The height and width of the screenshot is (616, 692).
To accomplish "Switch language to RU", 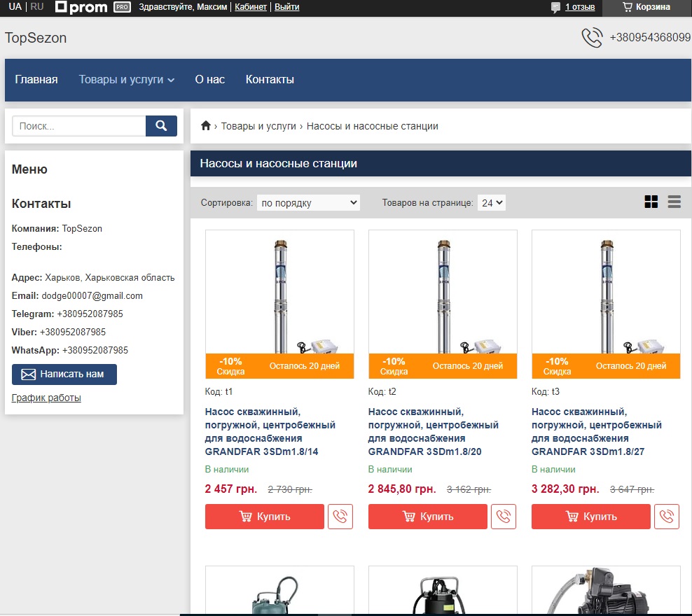I will pos(37,6).
